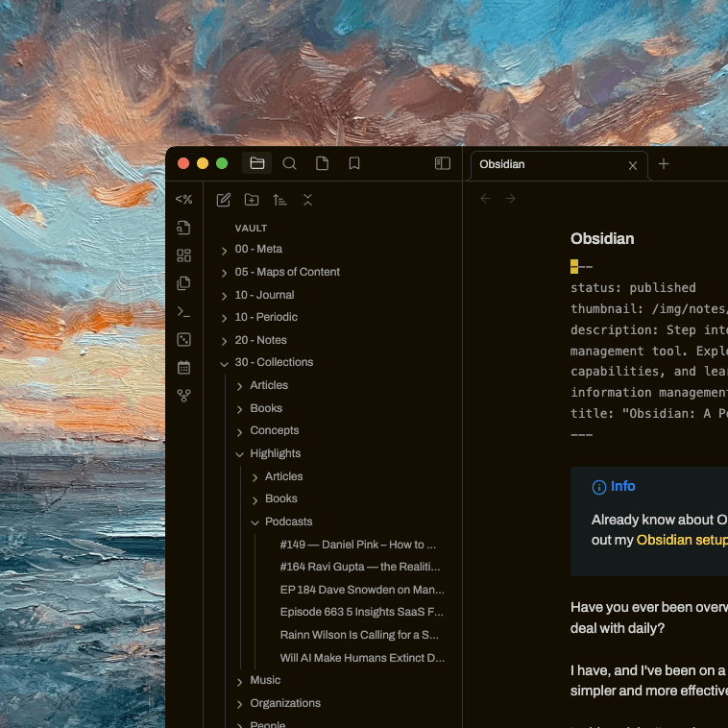Collapse the 30 - Collections folder
The height and width of the screenshot is (728, 728).
point(224,364)
